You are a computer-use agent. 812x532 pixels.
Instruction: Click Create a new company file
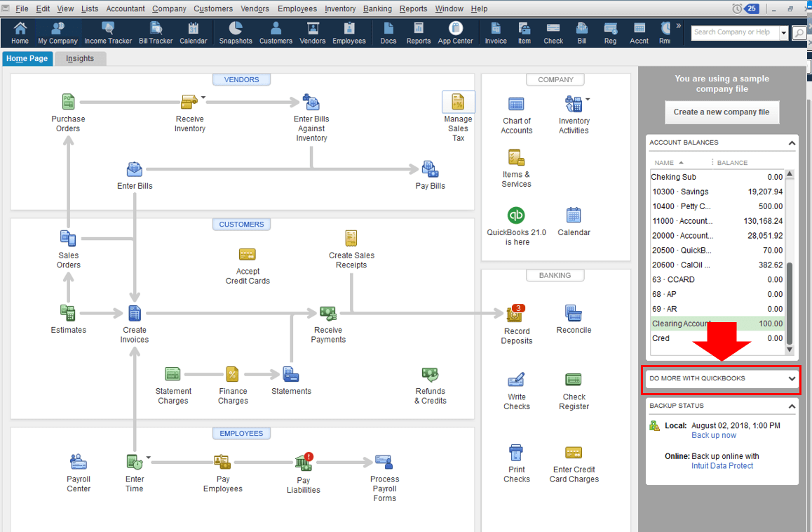(722, 112)
